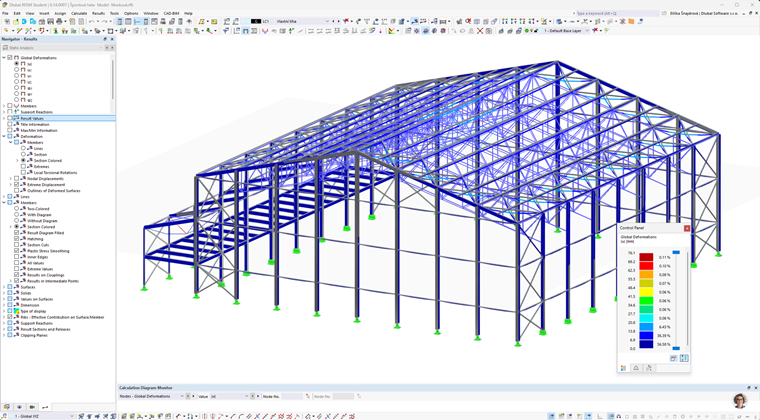Click the Undo arrow icon
The height and width of the screenshot is (420, 760).
pyautogui.click(x=91, y=21)
